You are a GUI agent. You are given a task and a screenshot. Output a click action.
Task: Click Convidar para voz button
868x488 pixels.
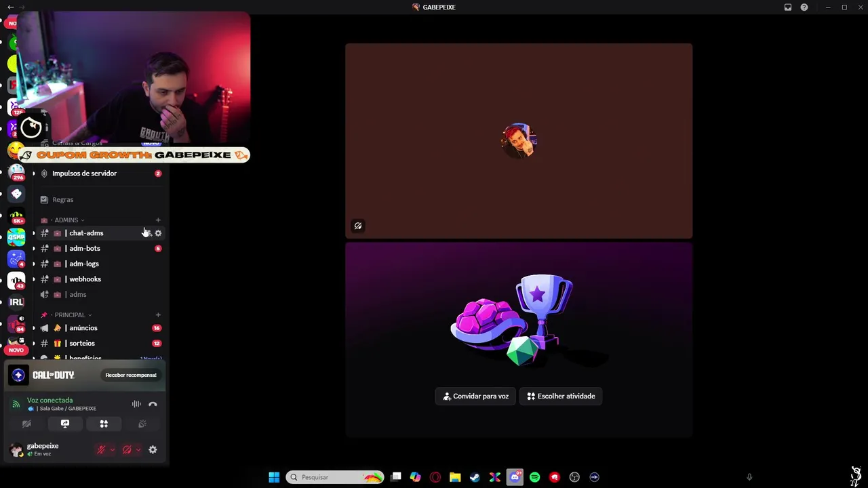475,396
